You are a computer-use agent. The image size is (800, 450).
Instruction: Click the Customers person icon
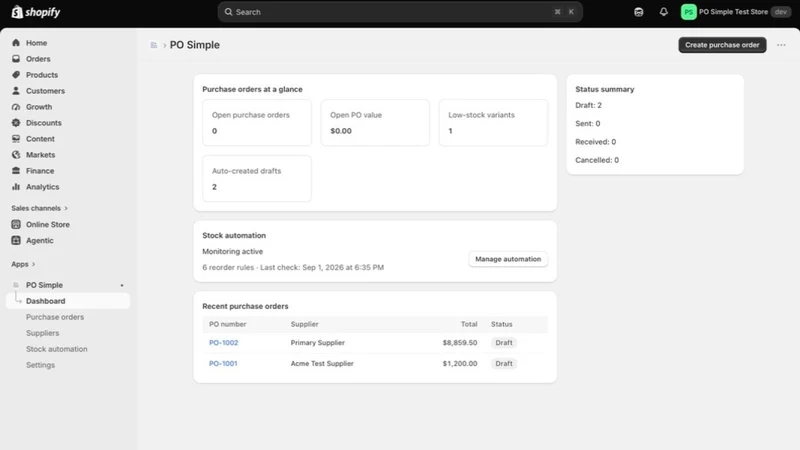point(16,91)
